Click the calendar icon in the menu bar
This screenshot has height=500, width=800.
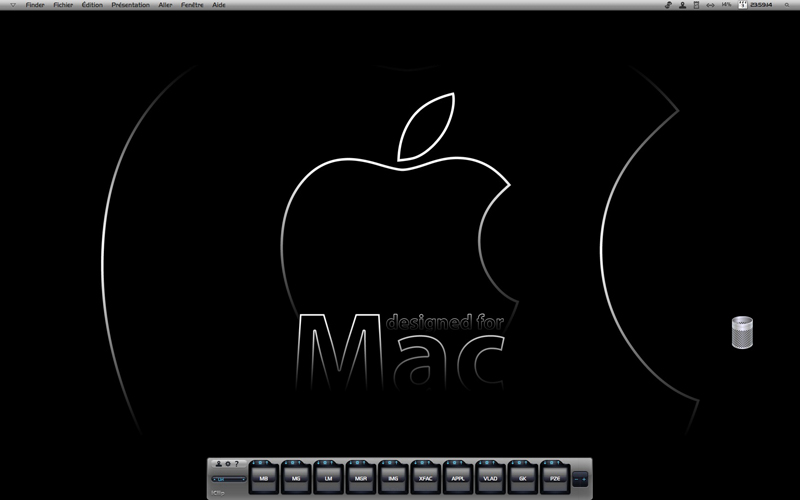coord(742,5)
